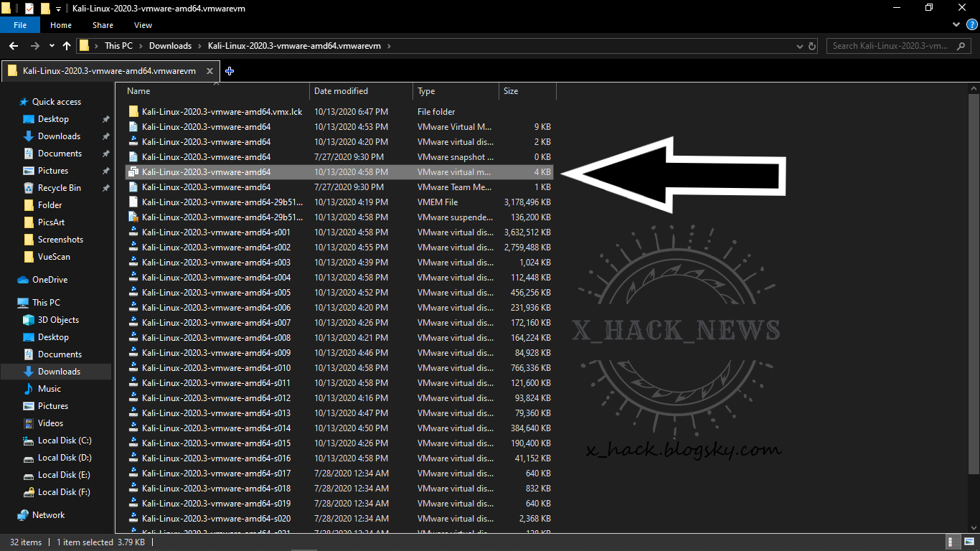Refresh the folder using the address bar refresh icon
980x551 pixels.
pyautogui.click(x=812, y=46)
